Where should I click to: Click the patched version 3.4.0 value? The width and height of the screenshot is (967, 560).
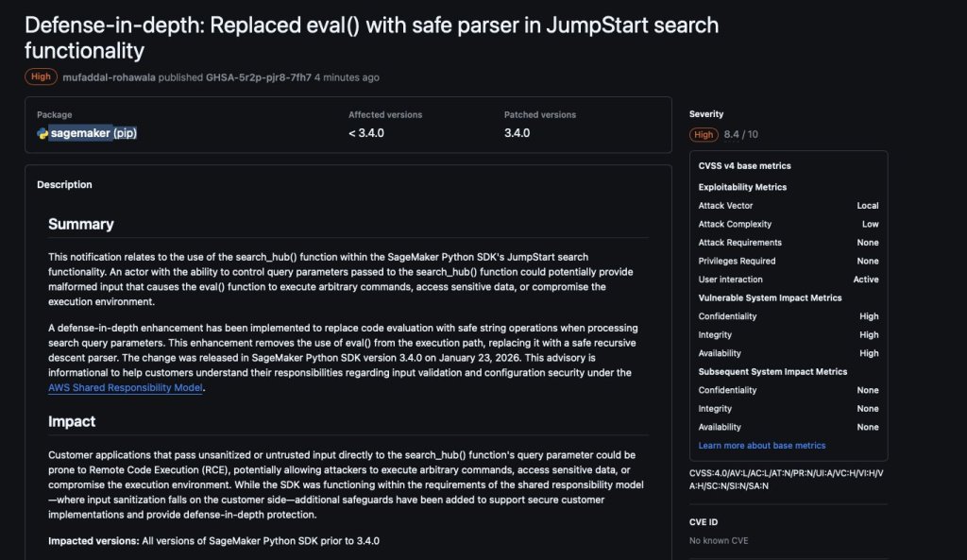[x=517, y=133]
